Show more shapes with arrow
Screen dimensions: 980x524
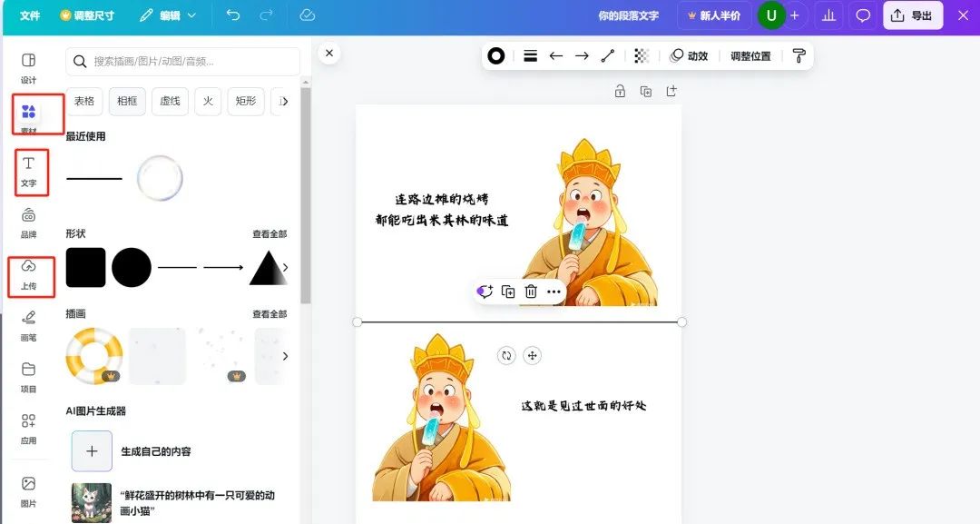point(285,268)
